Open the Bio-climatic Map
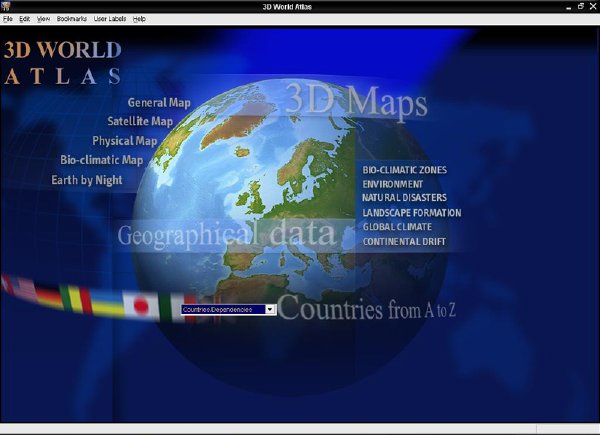 (102, 160)
